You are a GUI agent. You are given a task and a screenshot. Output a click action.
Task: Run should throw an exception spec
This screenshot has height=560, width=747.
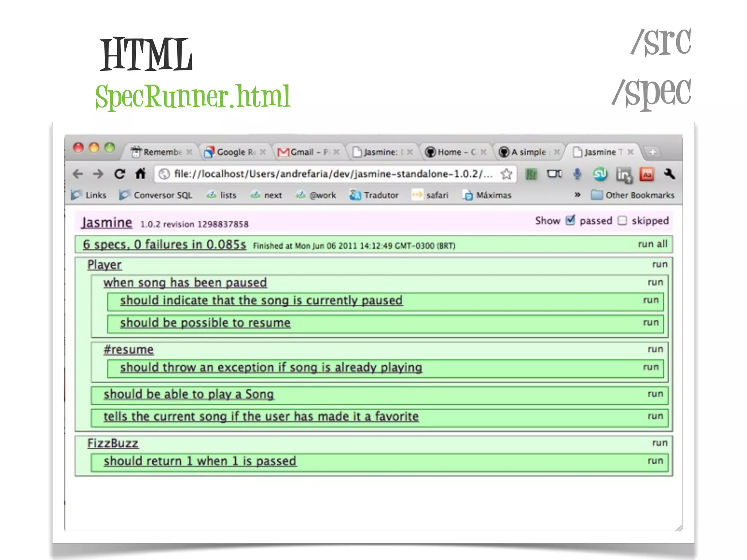tap(651, 367)
